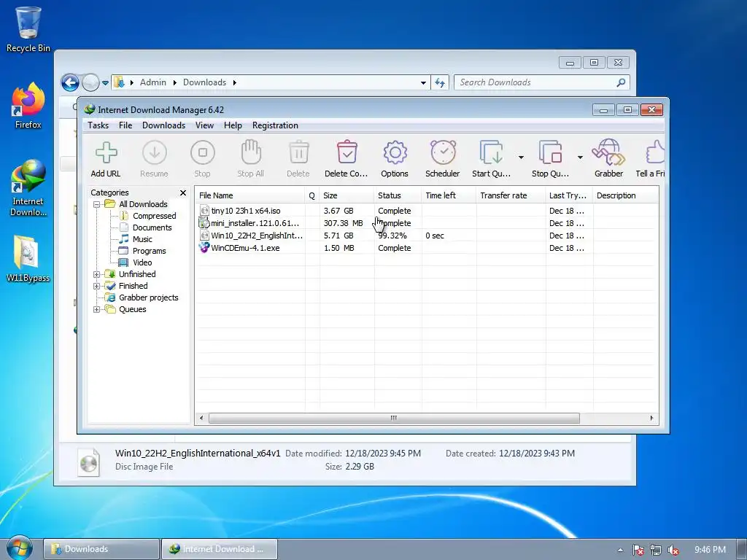The height and width of the screenshot is (560, 747).
Task: Switch to Downloads taskbar button
Action: 101,549
